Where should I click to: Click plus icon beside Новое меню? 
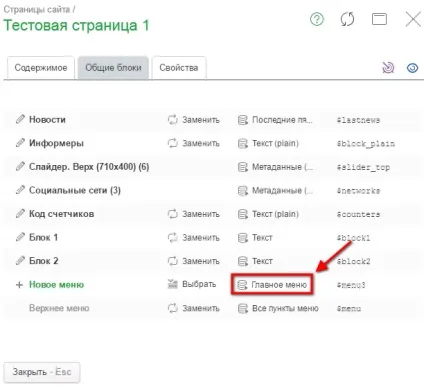pyautogui.click(x=19, y=285)
